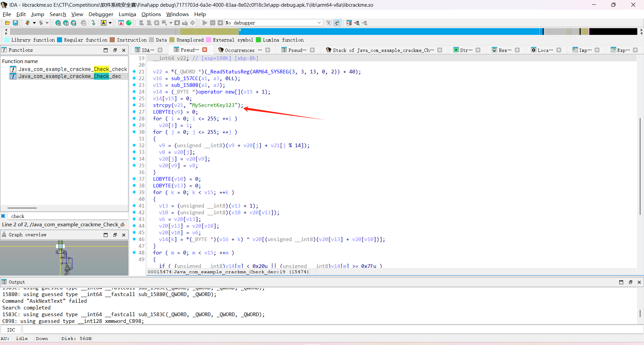Close the active Pseudocode tab

pos(205,50)
